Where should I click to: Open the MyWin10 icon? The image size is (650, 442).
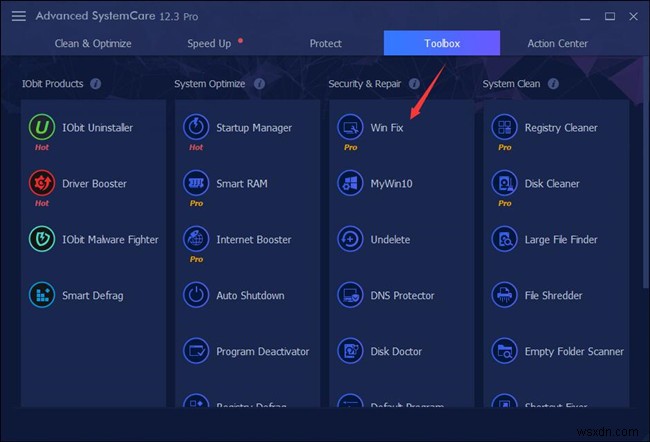point(350,183)
